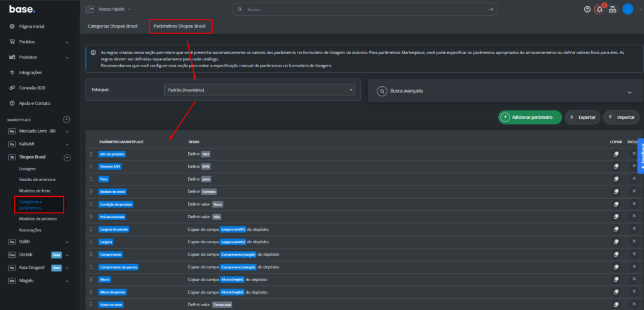Click the Correios value tag
The image size is (644, 310).
[209, 192]
